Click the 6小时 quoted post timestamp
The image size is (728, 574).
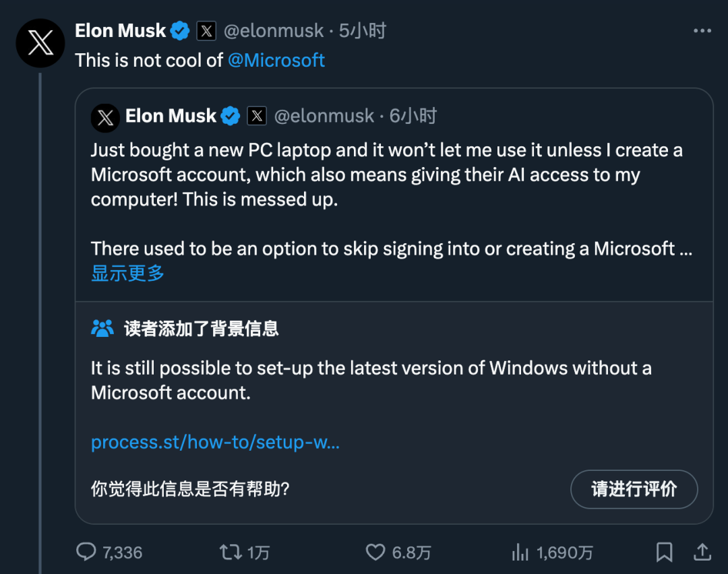(x=413, y=116)
